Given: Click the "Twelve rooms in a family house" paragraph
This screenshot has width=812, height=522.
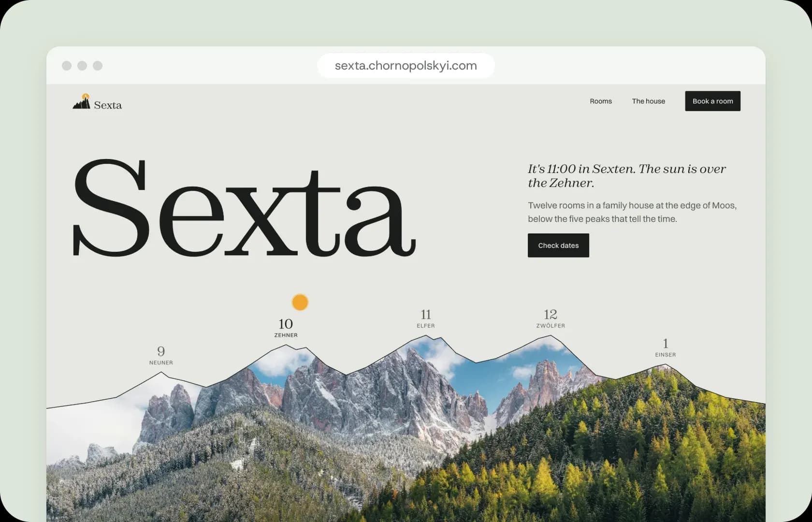Looking at the screenshot, I should point(632,212).
